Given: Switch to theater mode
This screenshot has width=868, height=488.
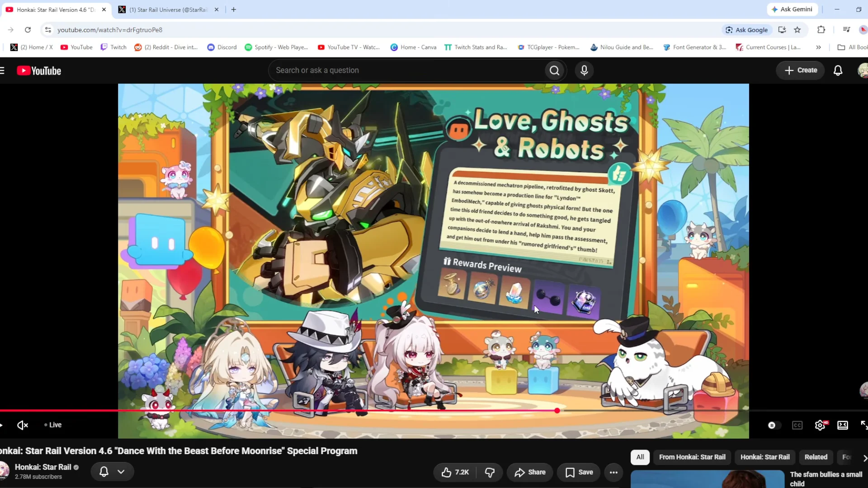Looking at the screenshot, I should point(843,426).
